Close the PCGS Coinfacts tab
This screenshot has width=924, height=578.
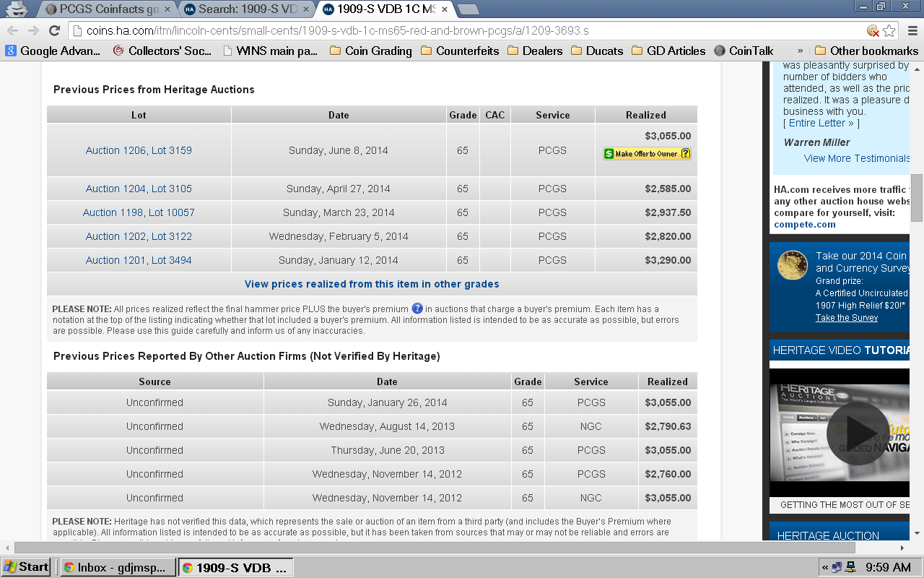click(x=167, y=9)
